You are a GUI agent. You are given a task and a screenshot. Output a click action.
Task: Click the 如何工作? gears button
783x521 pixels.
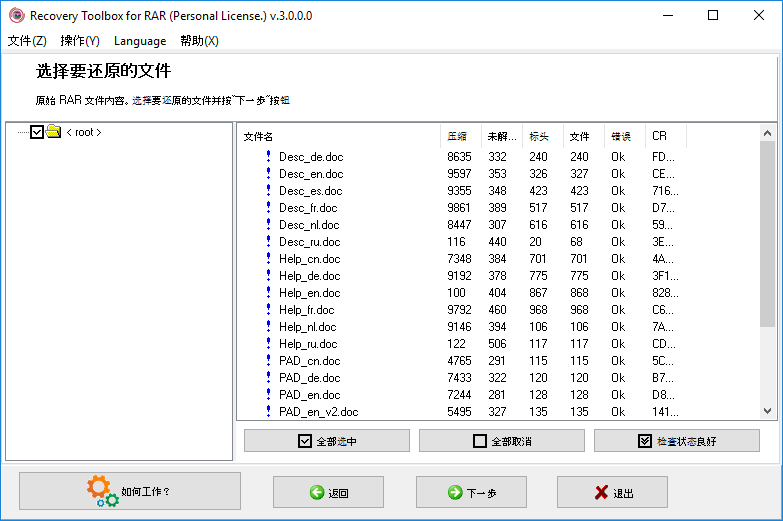point(130,491)
